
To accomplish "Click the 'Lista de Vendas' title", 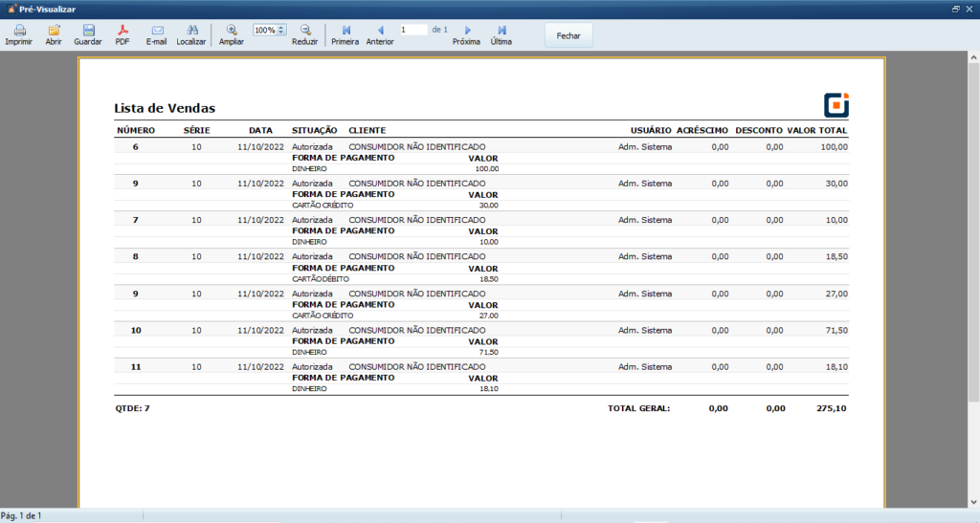I will tap(165, 108).
